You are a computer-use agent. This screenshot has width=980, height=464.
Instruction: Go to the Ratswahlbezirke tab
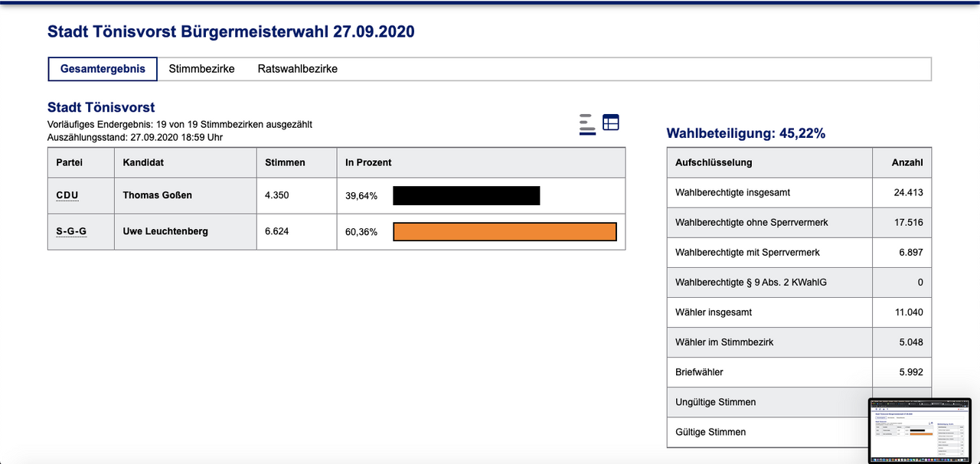[297, 69]
